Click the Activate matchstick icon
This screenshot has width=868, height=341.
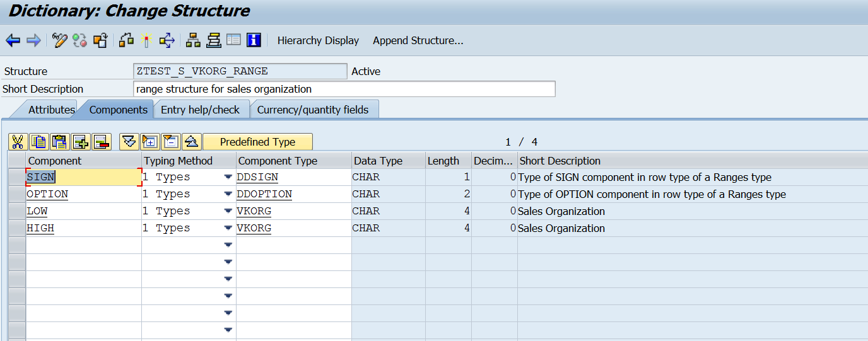coord(146,41)
